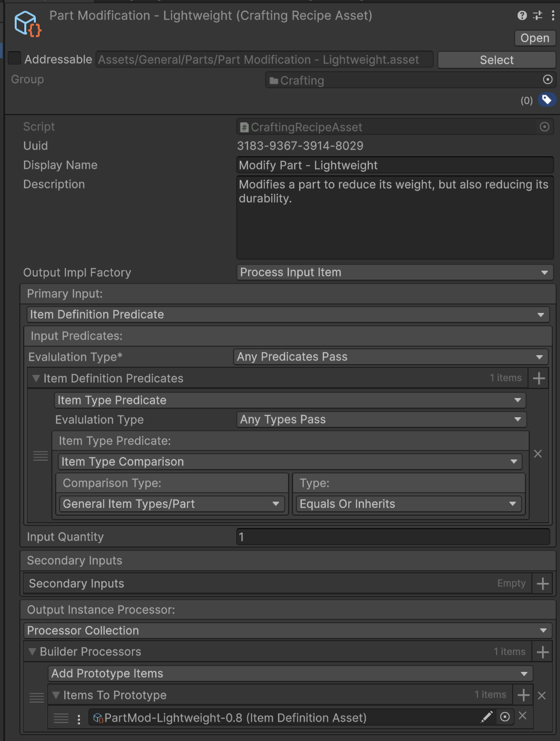The image size is (560, 741).
Task: Open the inspector help via question mark icon
Action: click(x=522, y=15)
